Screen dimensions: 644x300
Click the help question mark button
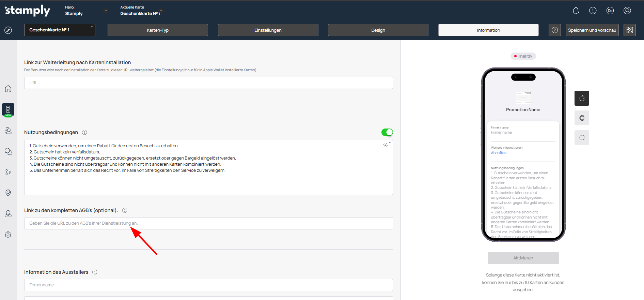554,30
